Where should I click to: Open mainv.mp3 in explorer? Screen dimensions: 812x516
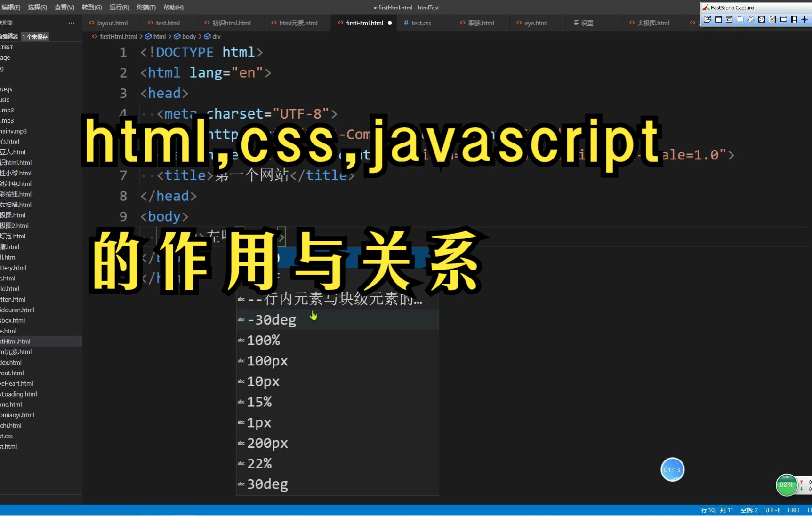tap(41, 131)
